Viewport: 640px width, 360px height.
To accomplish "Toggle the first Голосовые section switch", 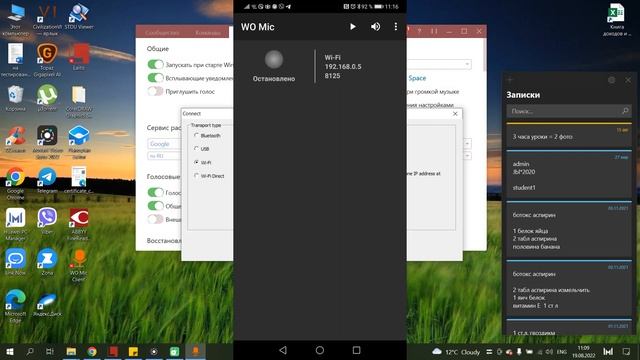I will coord(155,192).
